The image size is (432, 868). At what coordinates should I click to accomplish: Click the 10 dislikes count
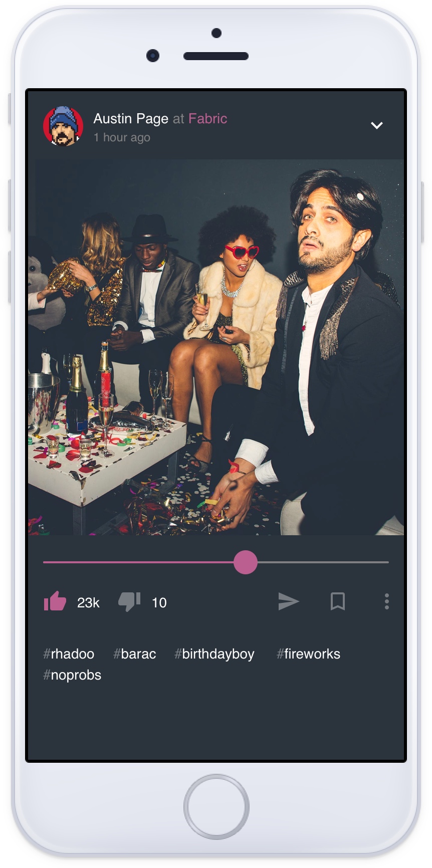[x=159, y=602]
